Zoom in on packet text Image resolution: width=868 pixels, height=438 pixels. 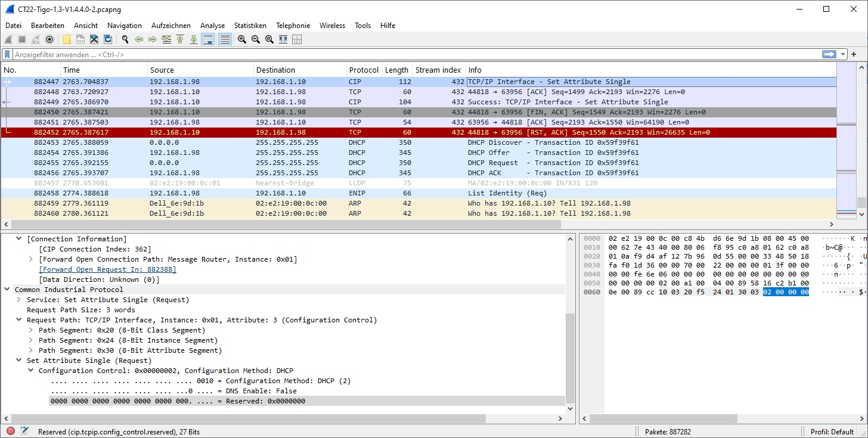click(x=242, y=39)
